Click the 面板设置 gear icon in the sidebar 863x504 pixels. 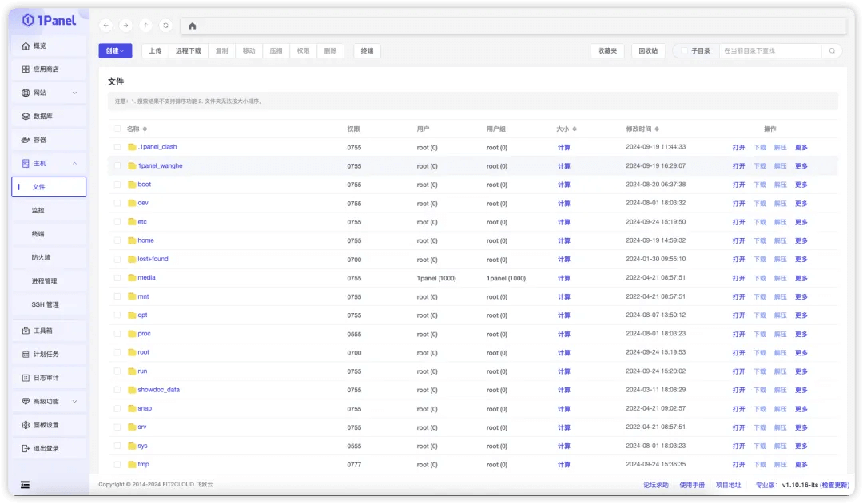(26, 425)
